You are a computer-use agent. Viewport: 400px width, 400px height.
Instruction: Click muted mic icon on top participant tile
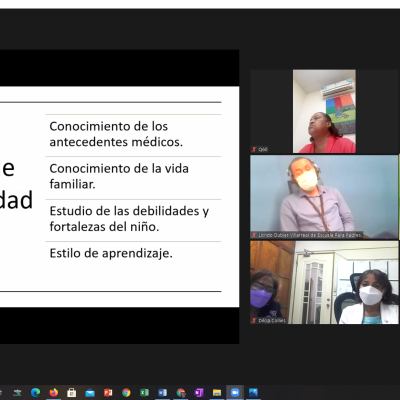tap(254, 149)
